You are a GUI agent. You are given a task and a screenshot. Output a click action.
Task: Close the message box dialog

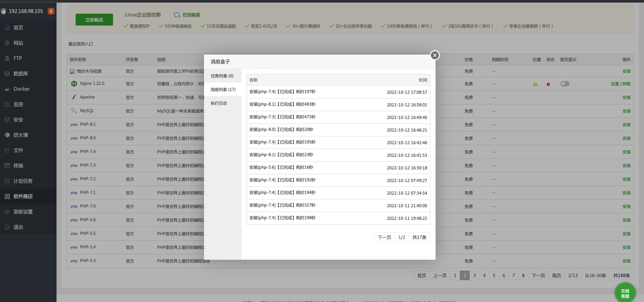click(x=435, y=55)
